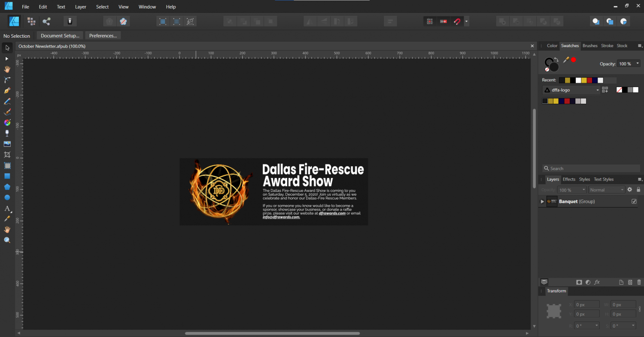The image size is (644, 337).
Task: Click the Document Setup button
Action: pos(60,36)
